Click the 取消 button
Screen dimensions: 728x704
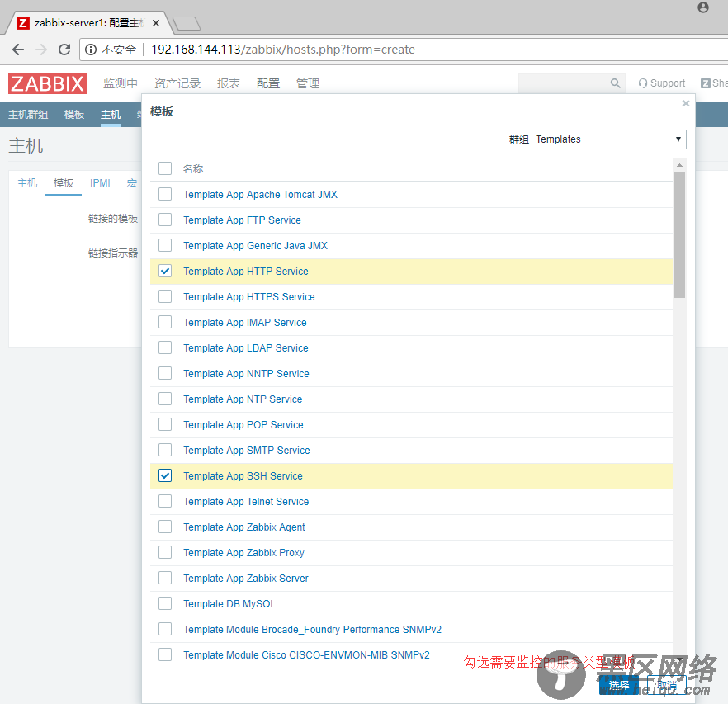[667, 685]
